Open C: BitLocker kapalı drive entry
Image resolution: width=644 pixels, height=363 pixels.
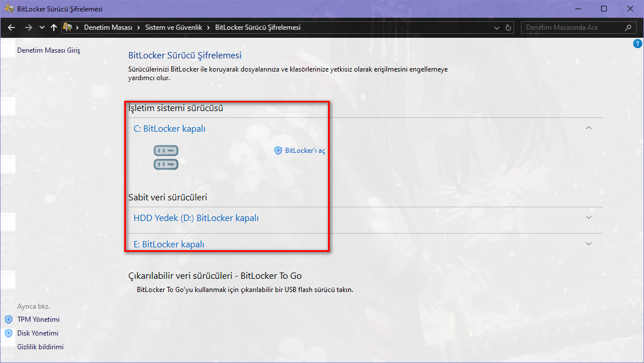click(x=169, y=128)
